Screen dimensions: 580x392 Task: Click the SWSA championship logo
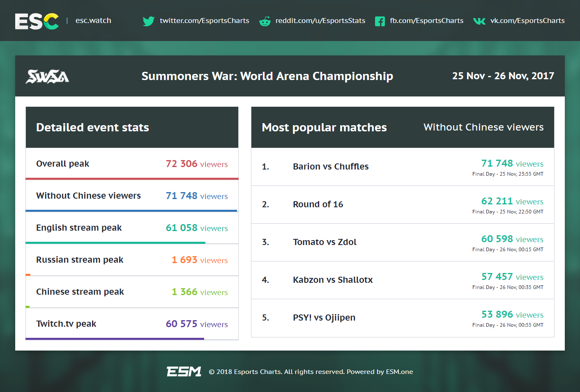(47, 76)
